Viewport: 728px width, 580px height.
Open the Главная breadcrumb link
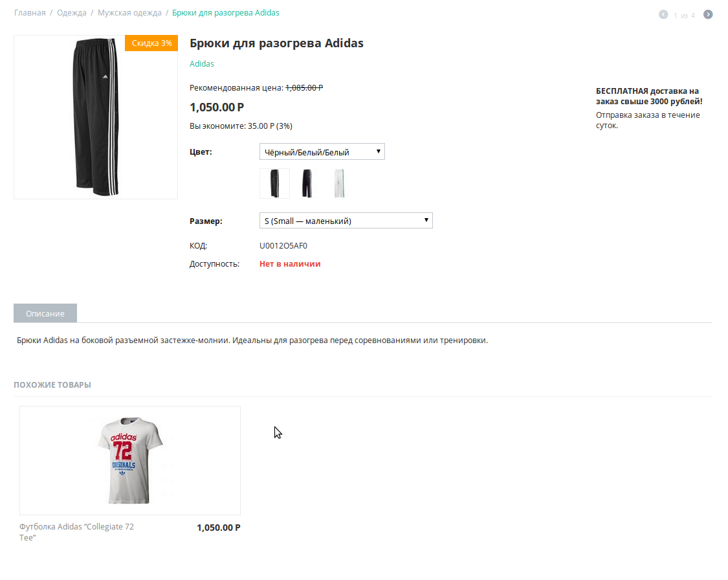coord(30,12)
